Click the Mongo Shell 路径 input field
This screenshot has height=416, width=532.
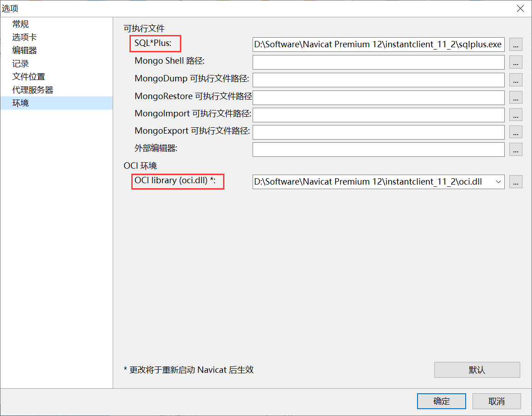378,62
